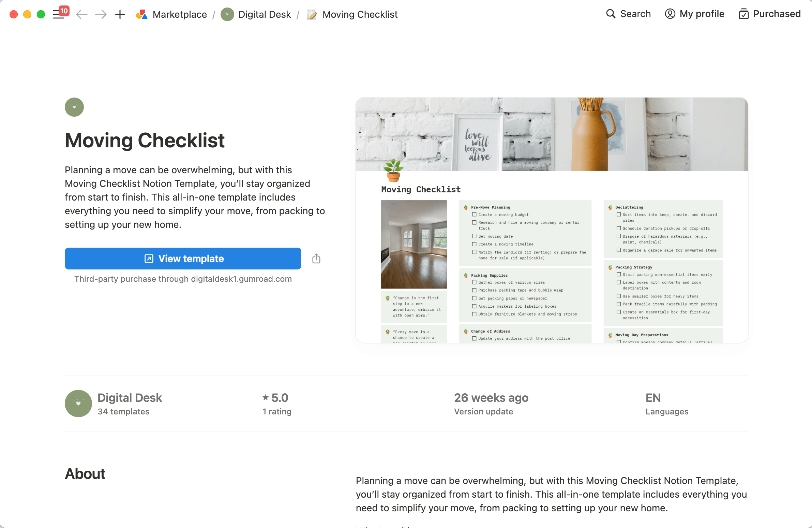Click the Marketplace logo icon in breadcrumb

141,14
